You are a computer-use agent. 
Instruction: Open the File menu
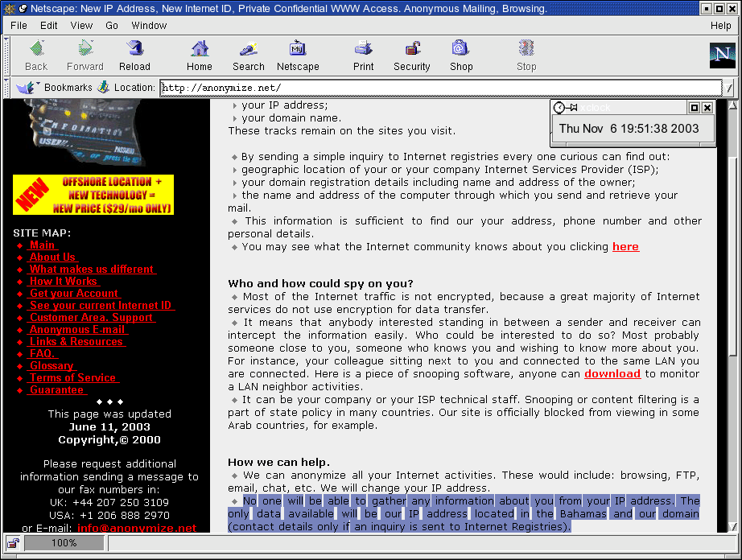(19, 26)
